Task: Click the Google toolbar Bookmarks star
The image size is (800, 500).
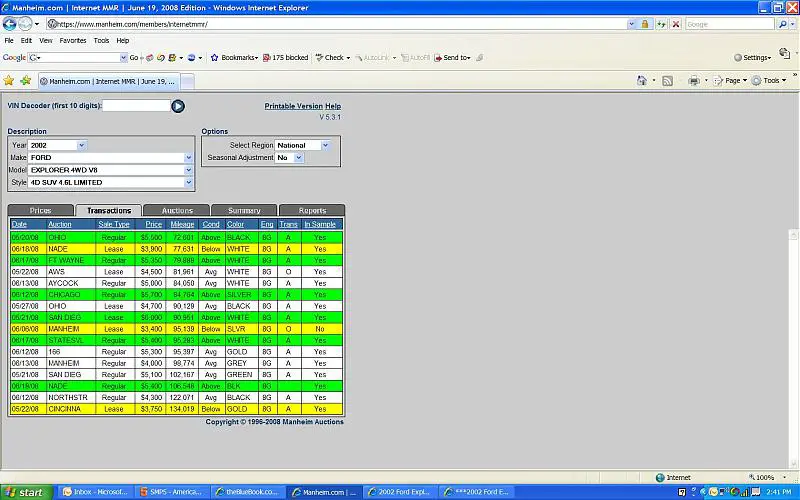Action: [214, 58]
